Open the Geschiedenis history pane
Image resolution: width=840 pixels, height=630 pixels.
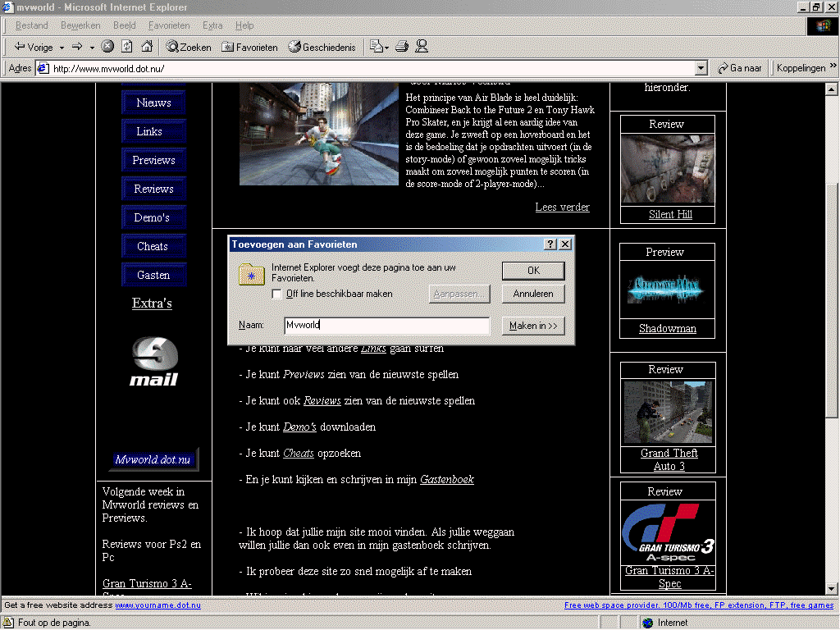pyautogui.click(x=322, y=47)
